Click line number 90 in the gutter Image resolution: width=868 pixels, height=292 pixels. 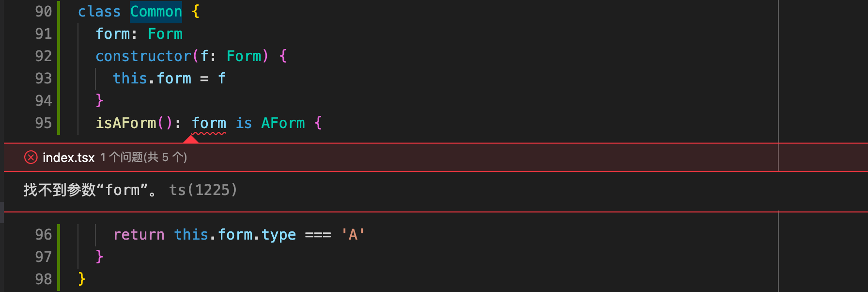43,12
